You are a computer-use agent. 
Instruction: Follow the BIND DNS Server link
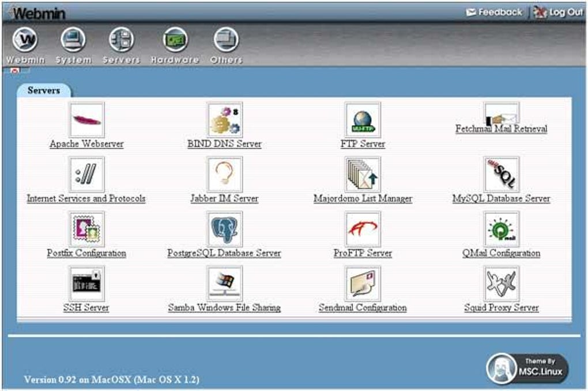[224, 144]
